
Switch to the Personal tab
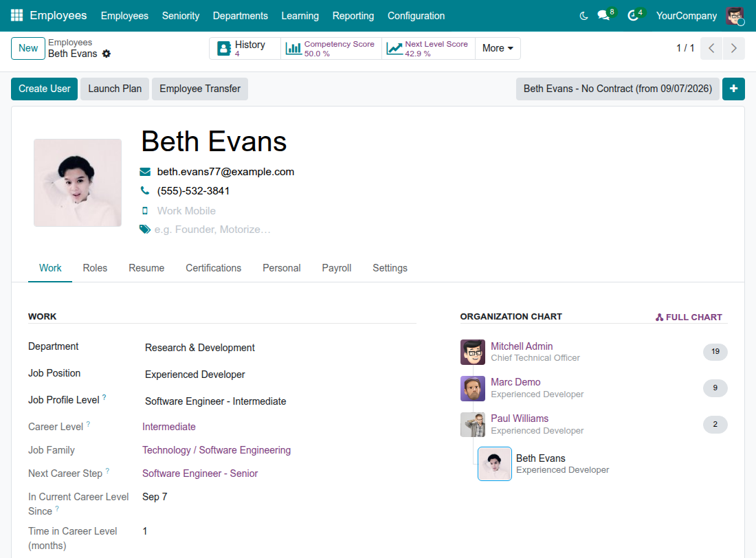click(x=282, y=268)
